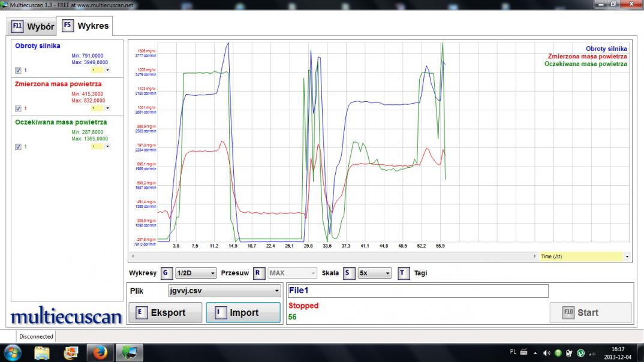Switch to the Wybór tab

(x=34, y=26)
